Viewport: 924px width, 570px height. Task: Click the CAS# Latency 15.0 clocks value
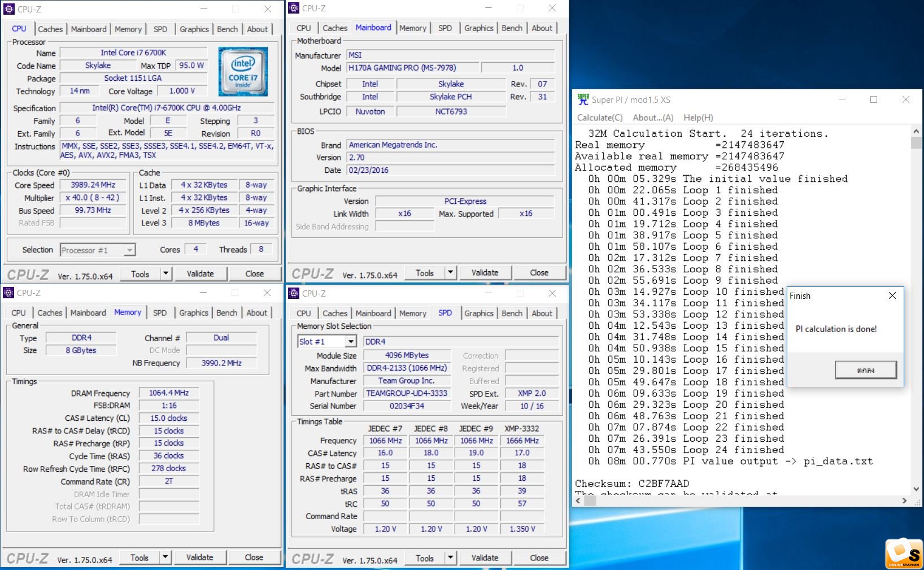(x=169, y=419)
